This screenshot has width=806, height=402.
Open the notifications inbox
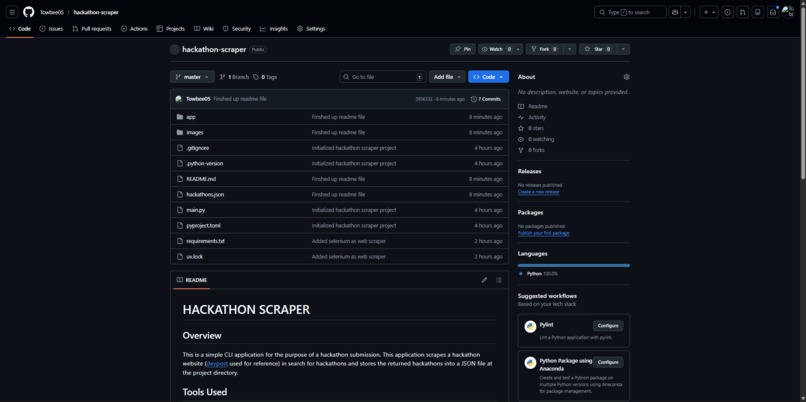tap(773, 12)
